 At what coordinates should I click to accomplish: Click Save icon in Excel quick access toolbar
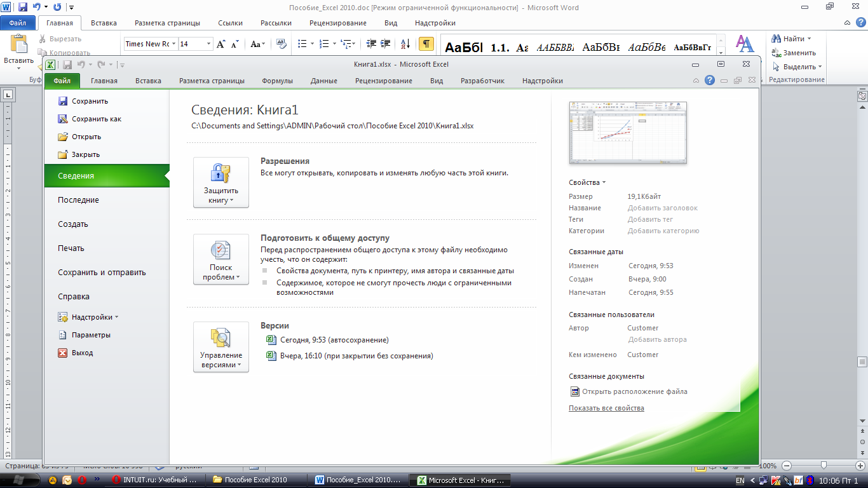pos(67,64)
